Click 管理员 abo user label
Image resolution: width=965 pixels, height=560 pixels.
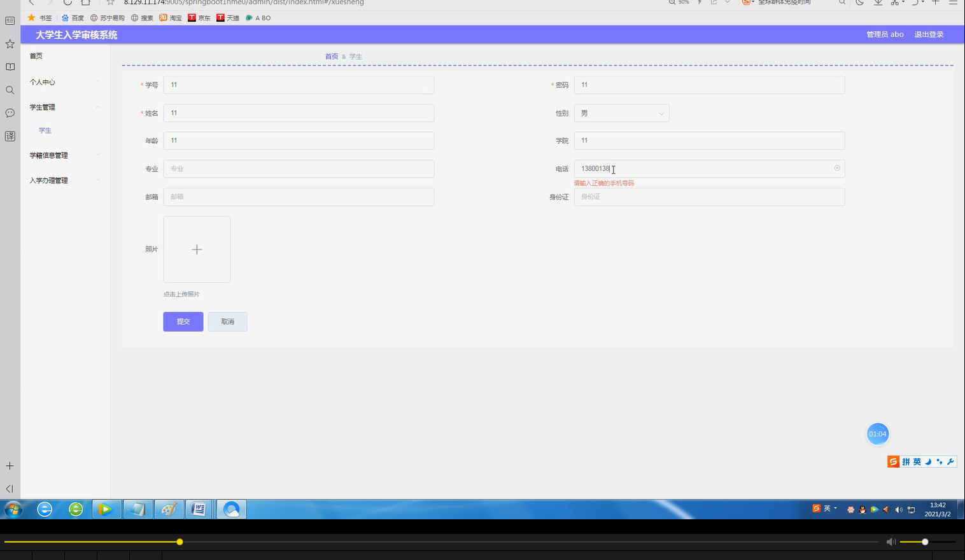885,34
